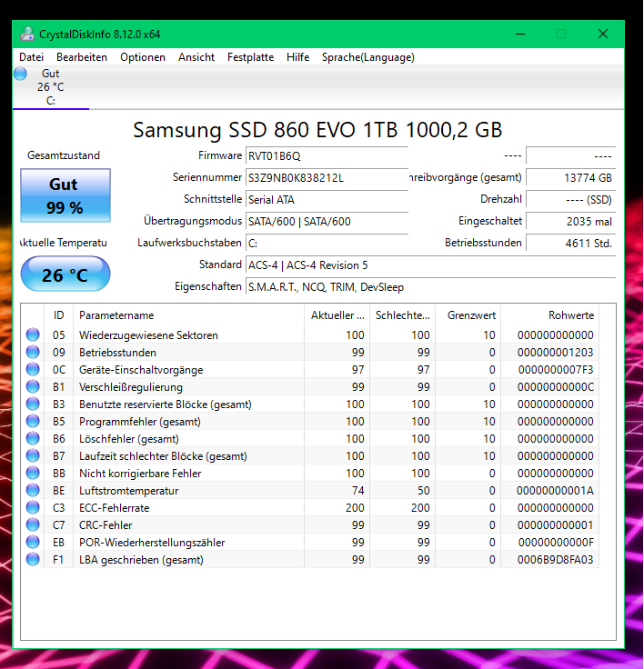Click status orb for CRC-Fehler row
The image size is (644, 669).
click(33, 524)
